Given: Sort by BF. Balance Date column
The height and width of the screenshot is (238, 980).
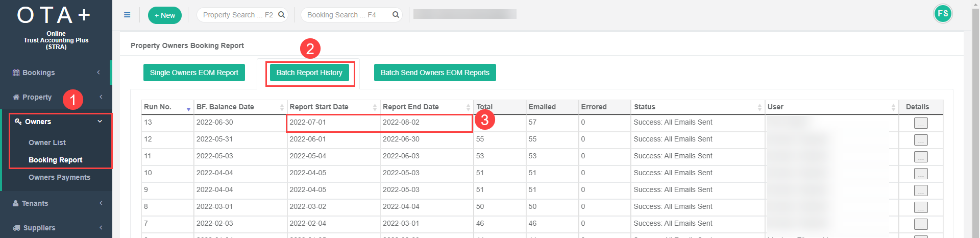Looking at the screenshot, I should click(240, 107).
